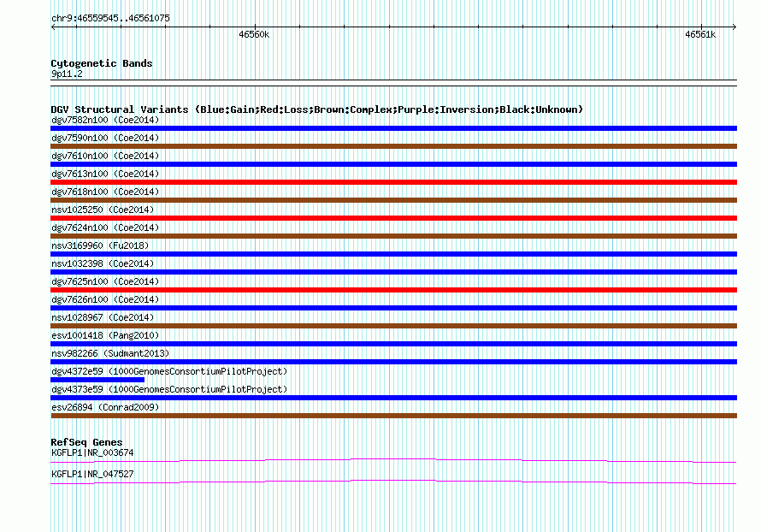The height and width of the screenshot is (532, 761).
Task: Click the nsv1025250 (Coe2014) label
Action: pos(103,210)
